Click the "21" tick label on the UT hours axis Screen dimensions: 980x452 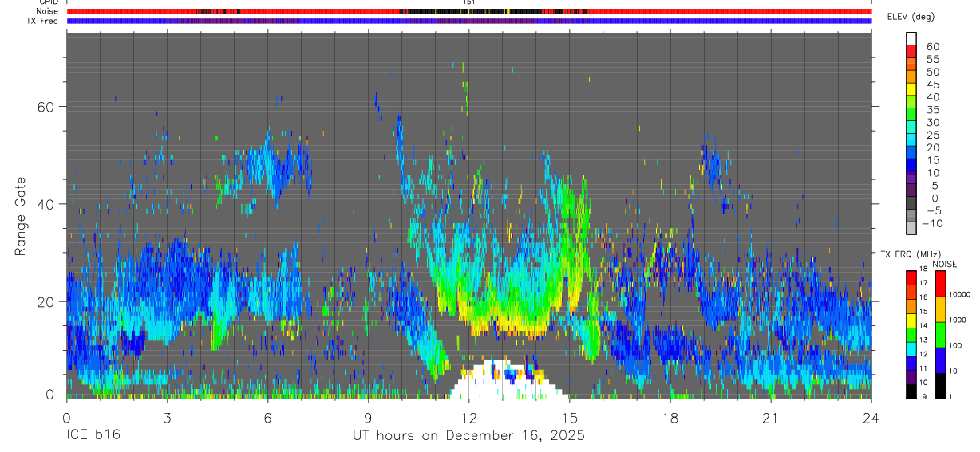pyautogui.click(x=770, y=417)
